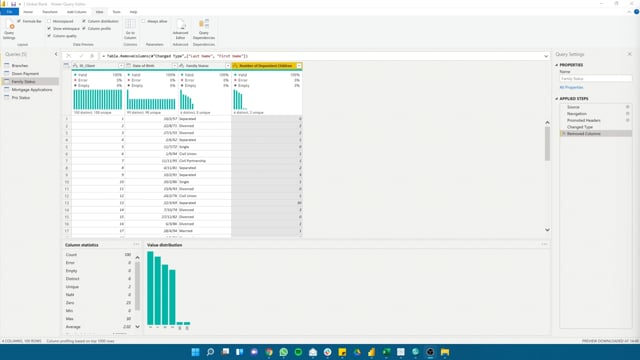Toggle the Formula Bar checkbox
Screen dimensions: 640x360
[x=19, y=21]
